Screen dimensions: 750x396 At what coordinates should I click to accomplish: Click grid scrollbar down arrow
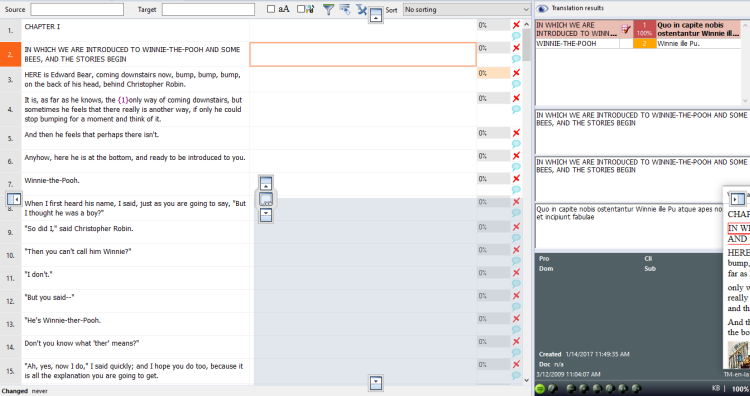527,380
